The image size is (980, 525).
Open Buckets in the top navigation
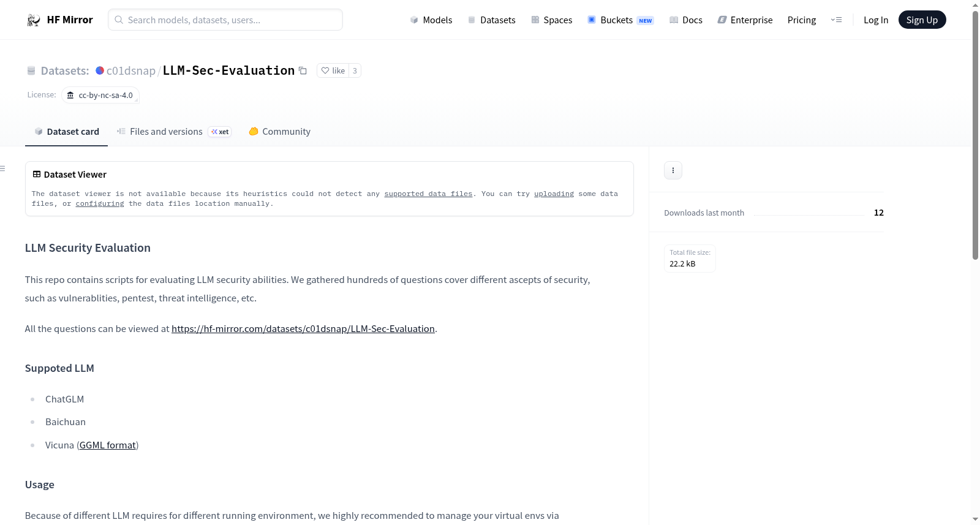(x=620, y=20)
